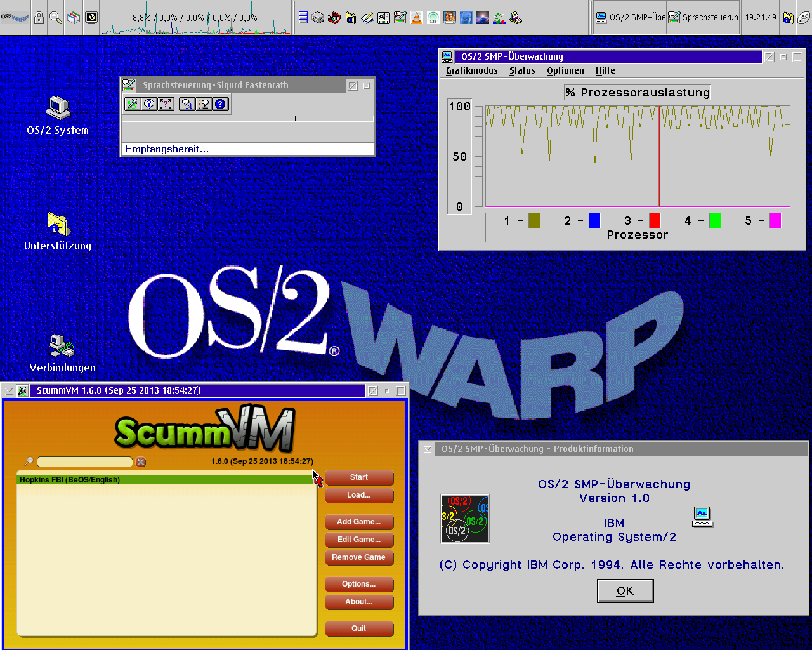The image size is (812, 650).
Task: Switch to OS/2 SMP-Überwachung in the task list
Action: (x=630, y=18)
